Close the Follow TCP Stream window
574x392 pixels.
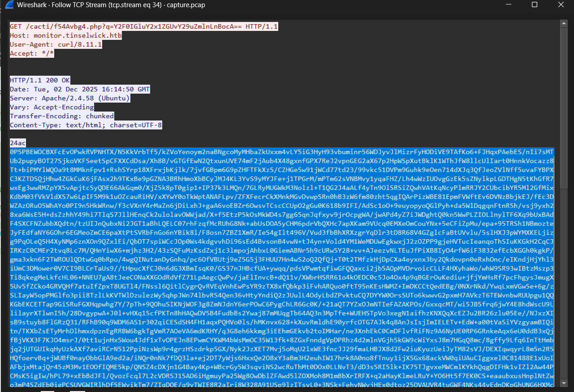[x=561, y=5]
